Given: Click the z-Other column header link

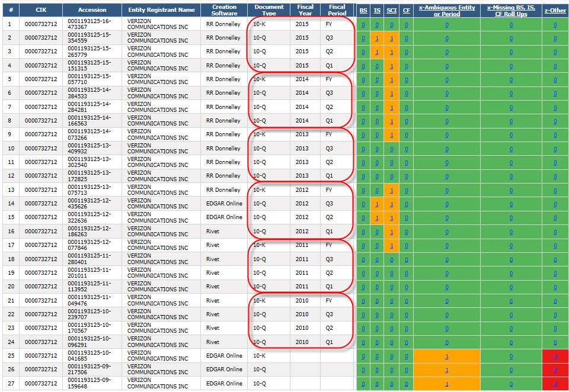Looking at the screenshot, I should (555, 11).
